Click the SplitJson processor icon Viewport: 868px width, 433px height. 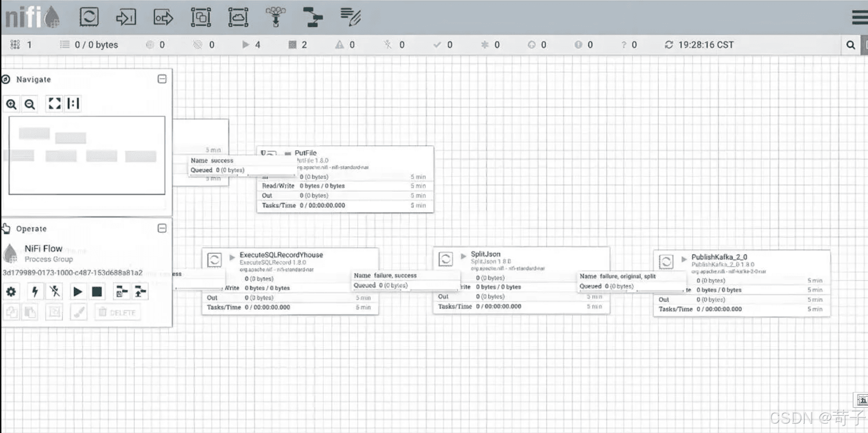pyautogui.click(x=446, y=259)
